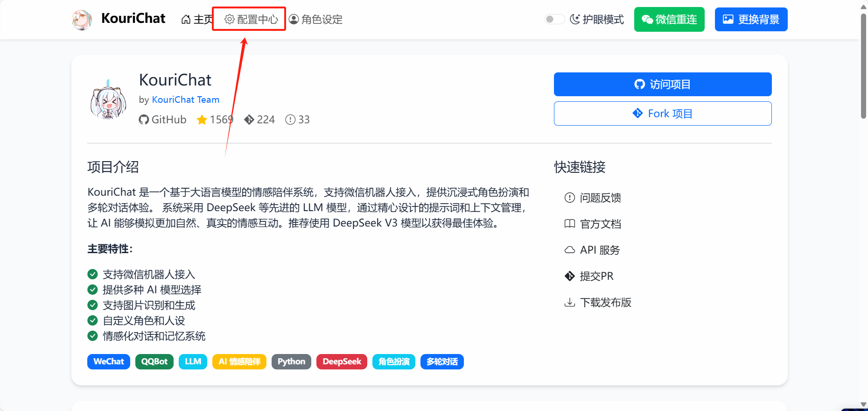Image resolution: width=868 pixels, height=411 pixels.
Task: Click the GitHub octocat icon beside GitHub label
Action: (144, 120)
